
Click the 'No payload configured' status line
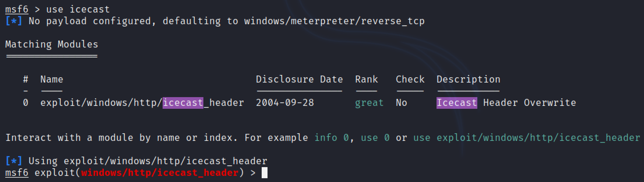pos(215,21)
